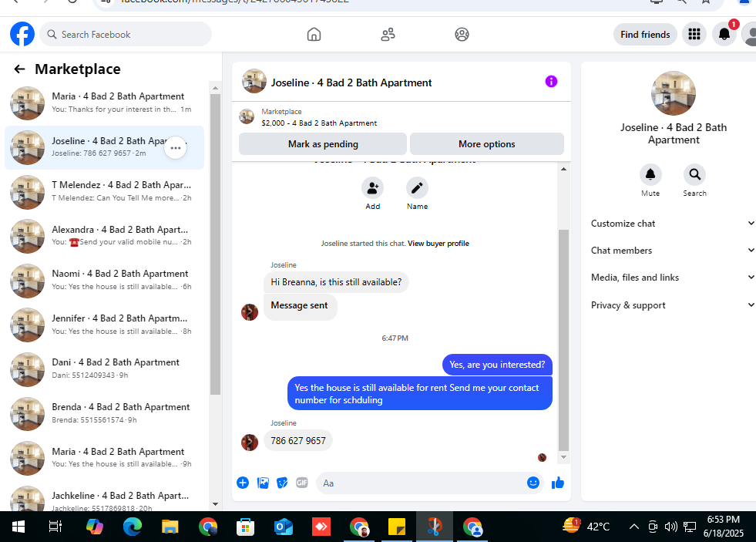The image size is (756, 542).
Task: Click conversation list scrollbar down arrow
Action: [215, 504]
